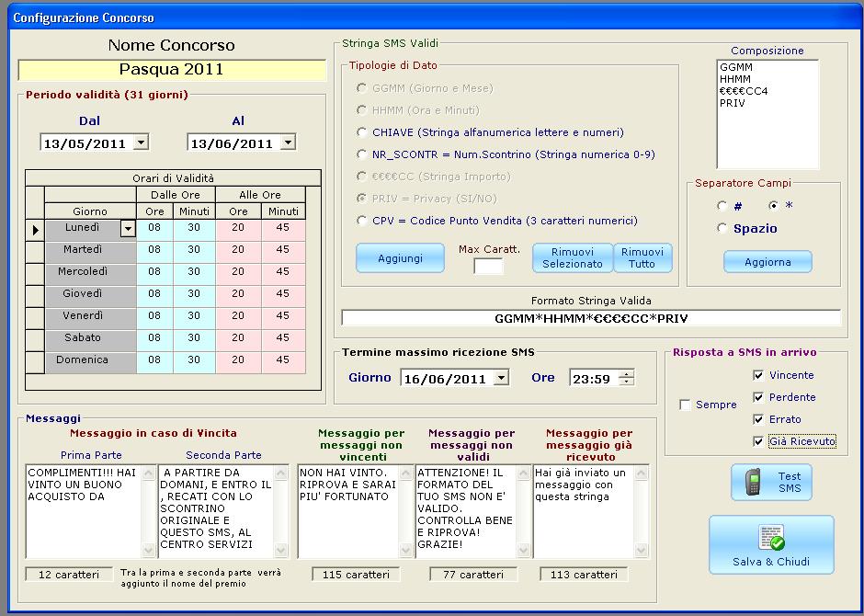Click the Giovedì day cell

[x=90, y=294]
